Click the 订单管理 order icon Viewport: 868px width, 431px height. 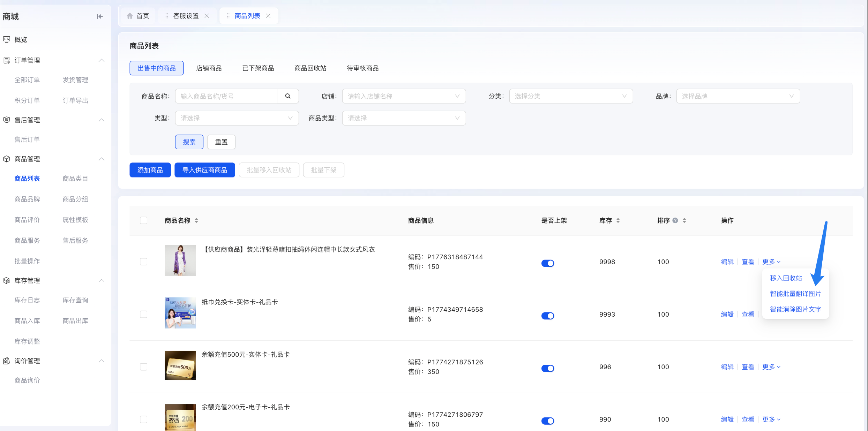7,60
